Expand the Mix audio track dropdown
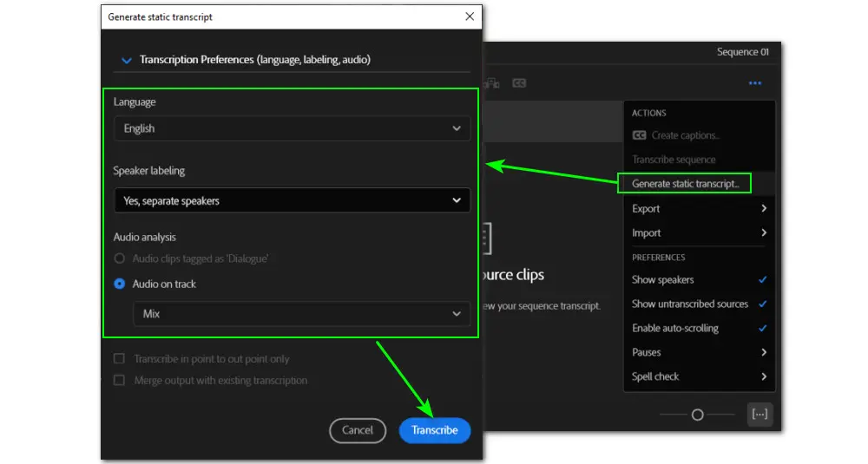Image resolution: width=868 pixels, height=464 pixels. click(300, 314)
